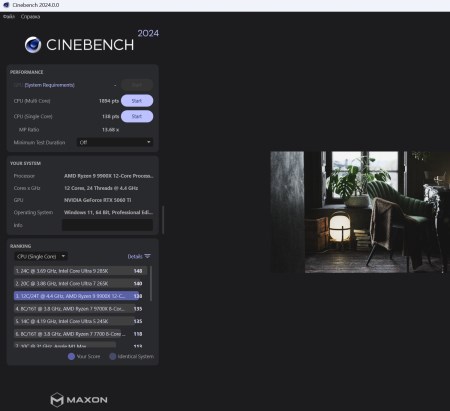The image size is (450, 411).
Task: Open the Minimum Test Duration dropdown
Action: (x=115, y=142)
